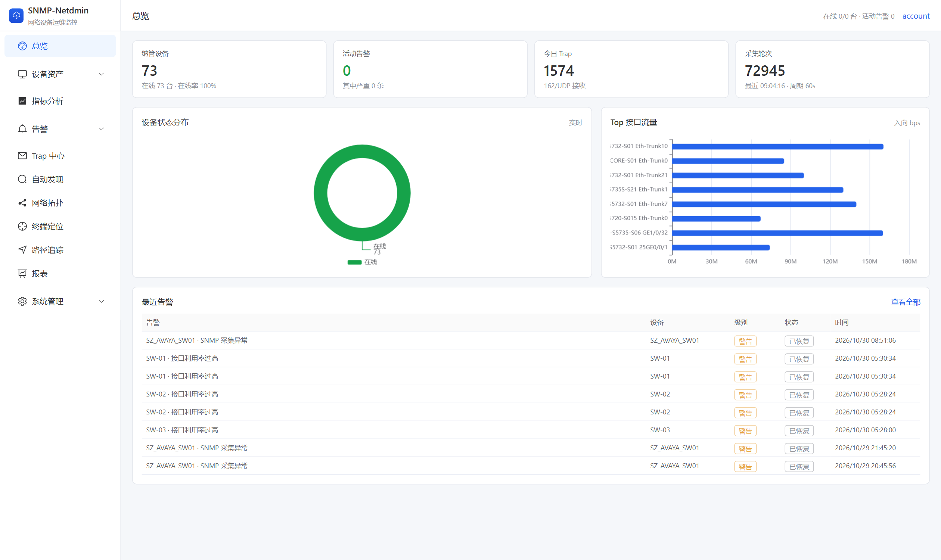
Task: Click the device cell SW-03
Action: [660, 430]
